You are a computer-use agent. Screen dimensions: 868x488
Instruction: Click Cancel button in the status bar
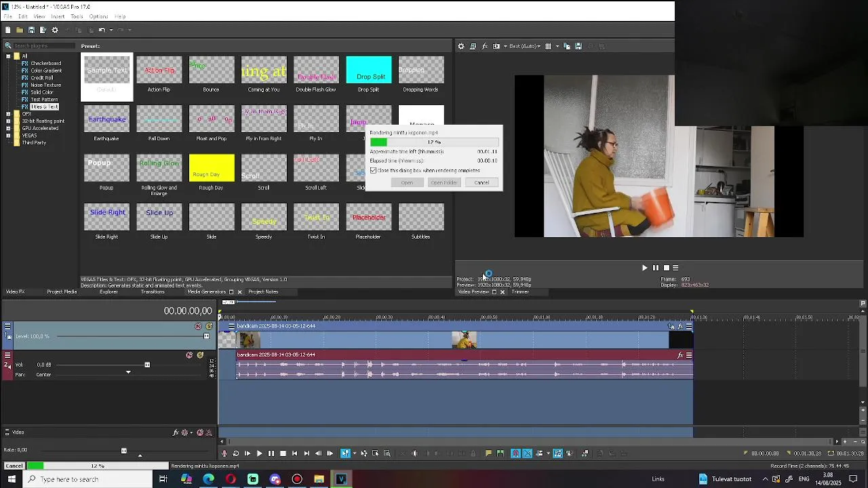(14, 466)
